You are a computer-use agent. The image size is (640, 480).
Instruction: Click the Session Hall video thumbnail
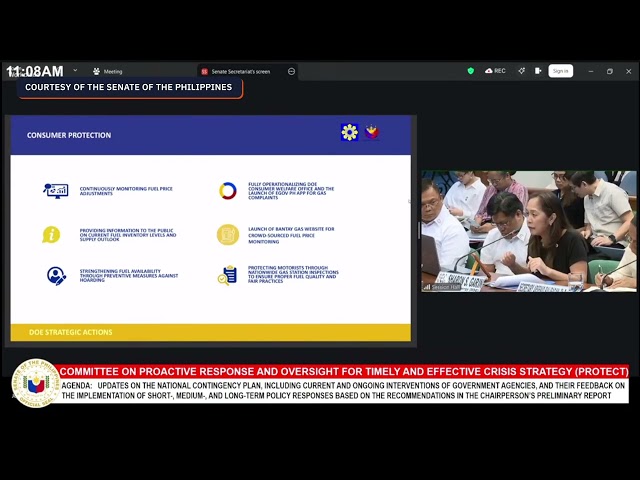point(529,231)
